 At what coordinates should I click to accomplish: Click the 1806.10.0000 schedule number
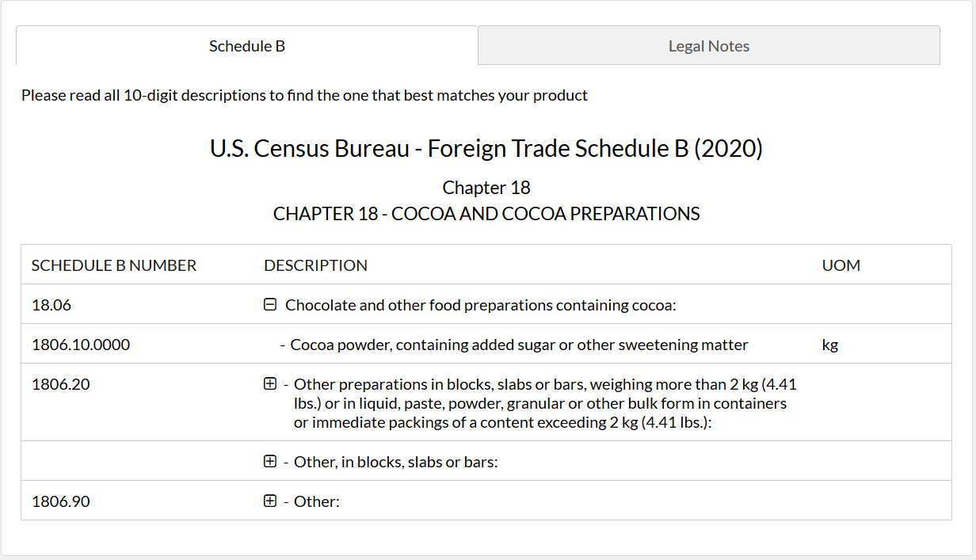click(81, 345)
